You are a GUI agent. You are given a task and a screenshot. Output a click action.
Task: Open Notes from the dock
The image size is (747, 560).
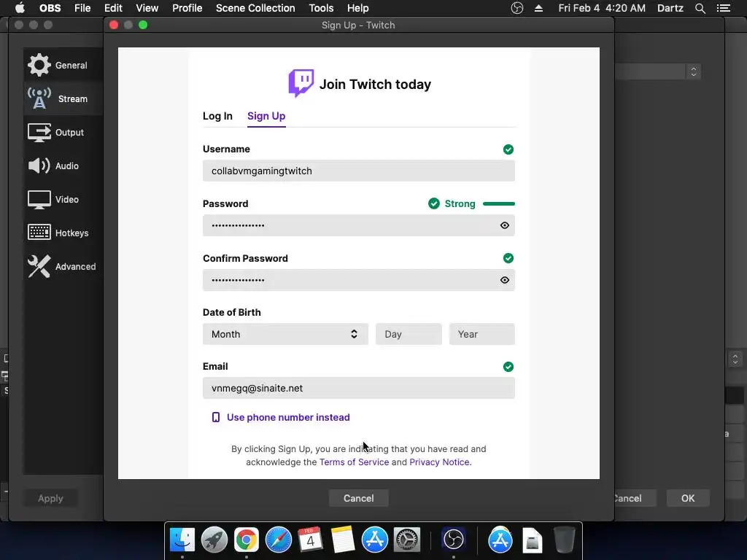pos(343,540)
